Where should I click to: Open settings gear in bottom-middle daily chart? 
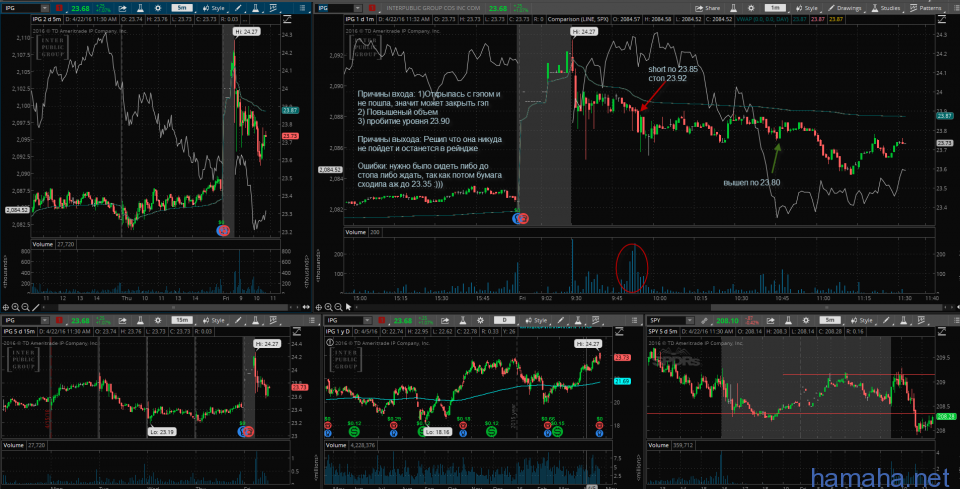pyautogui.click(x=481, y=321)
